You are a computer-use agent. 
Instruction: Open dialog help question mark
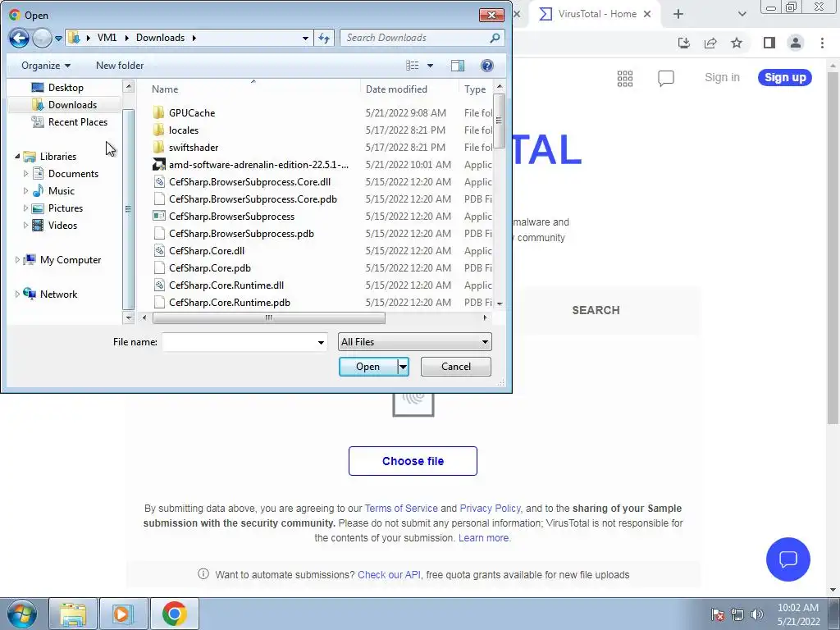[487, 66]
